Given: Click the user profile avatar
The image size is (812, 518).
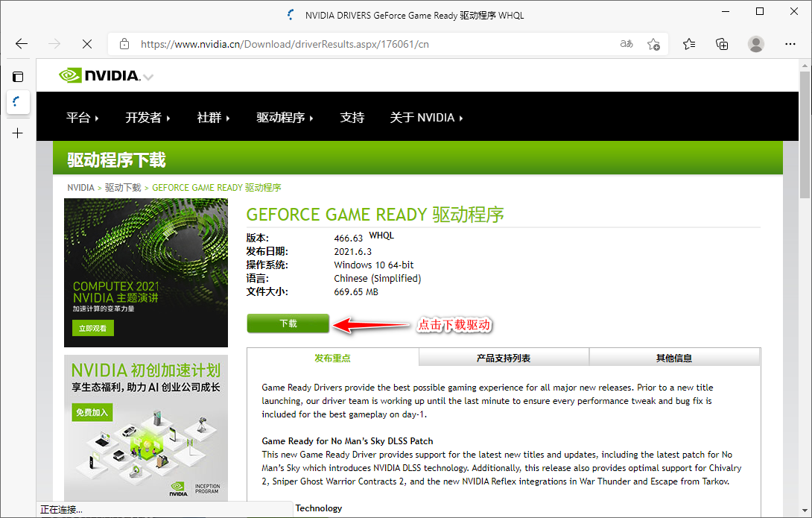Looking at the screenshot, I should (x=756, y=44).
